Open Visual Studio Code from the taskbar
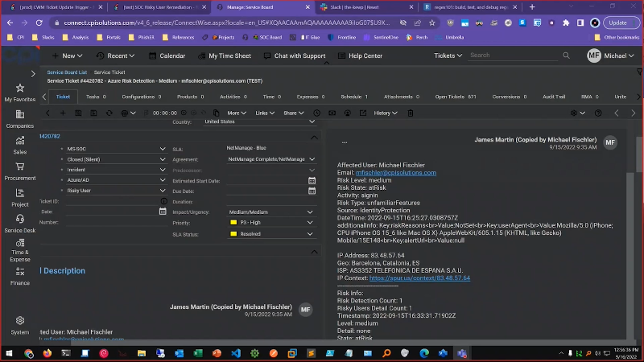 (x=237, y=352)
